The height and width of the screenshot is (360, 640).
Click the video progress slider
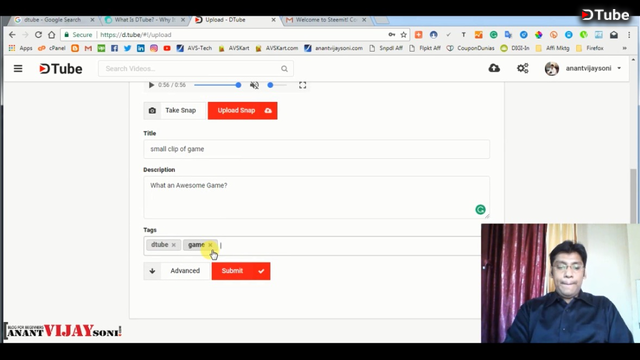[x=217, y=85]
